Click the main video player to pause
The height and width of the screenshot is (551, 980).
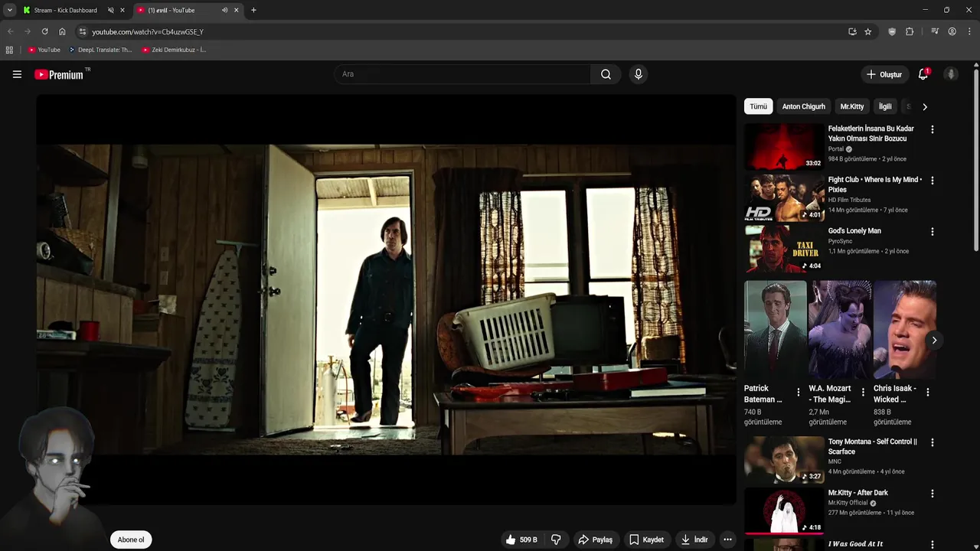tap(386, 299)
